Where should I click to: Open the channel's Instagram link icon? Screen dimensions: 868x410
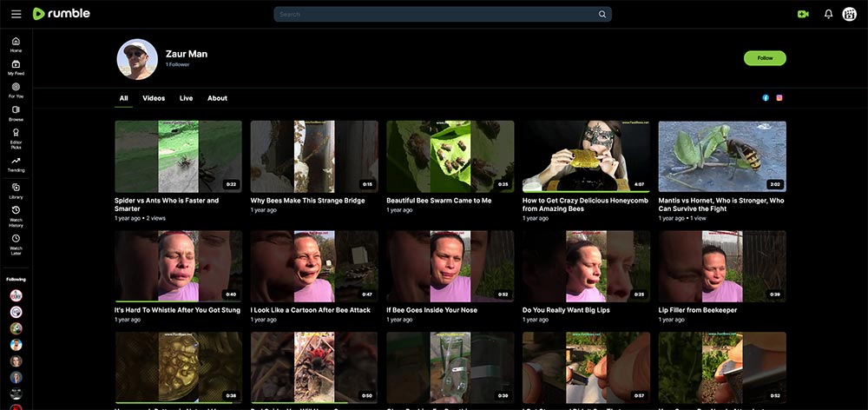(779, 98)
